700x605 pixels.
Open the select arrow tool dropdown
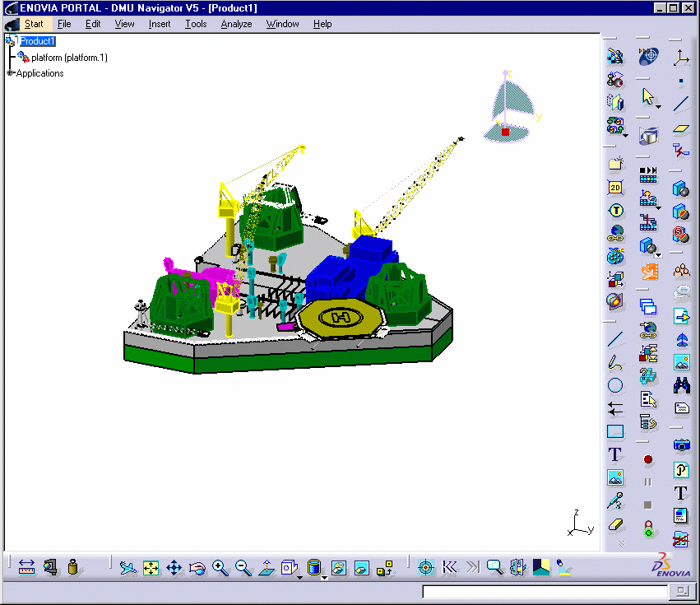pyautogui.click(x=659, y=105)
